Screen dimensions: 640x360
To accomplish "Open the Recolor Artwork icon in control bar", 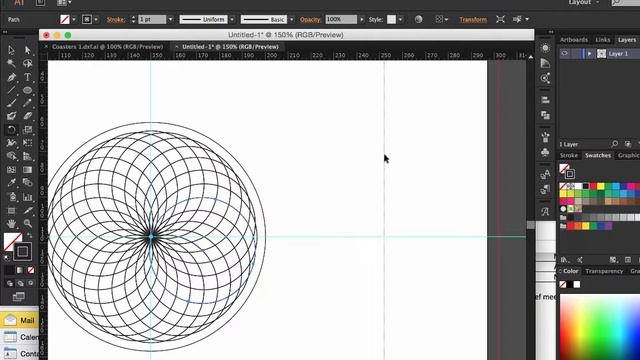I will click(x=418, y=19).
